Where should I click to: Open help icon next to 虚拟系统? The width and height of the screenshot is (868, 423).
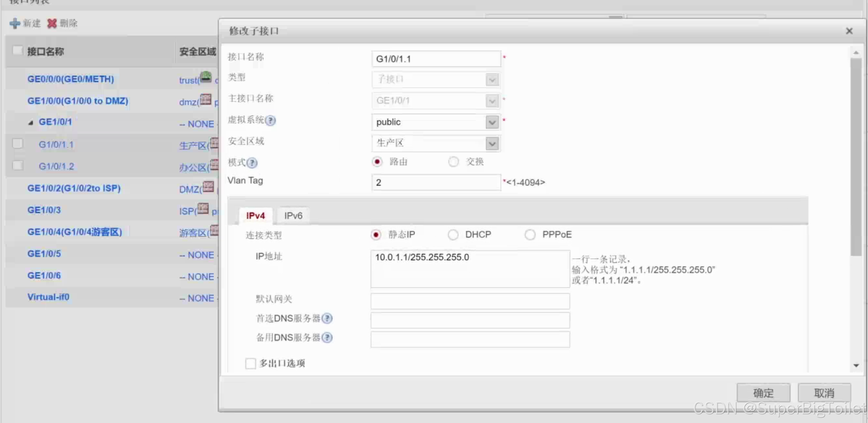tap(270, 120)
